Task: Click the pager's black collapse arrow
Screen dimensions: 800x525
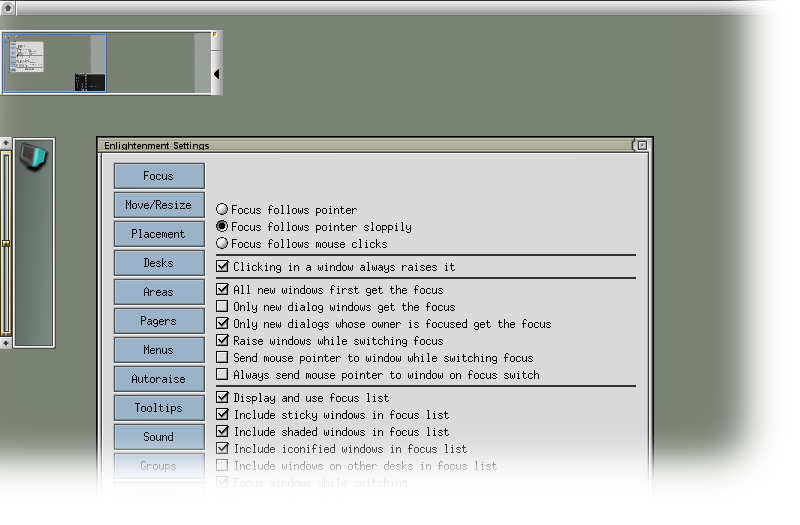Action: point(217,74)
